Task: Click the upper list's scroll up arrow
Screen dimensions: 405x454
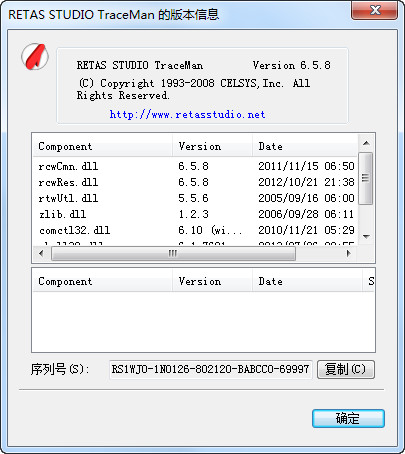Action: (x=366, y=143)
